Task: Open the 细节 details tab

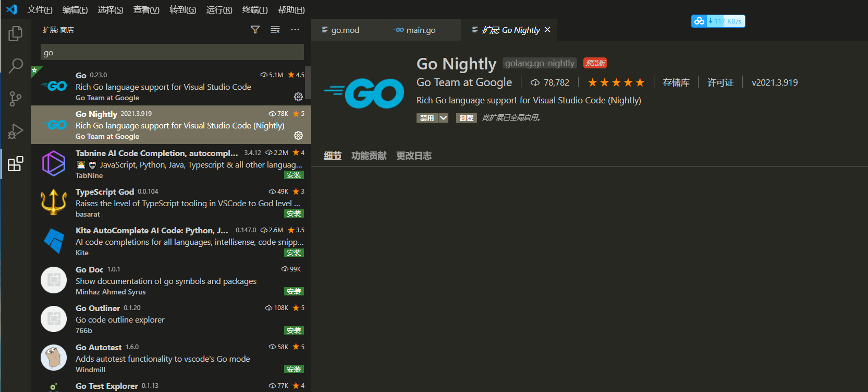Action: [x=333, y=156]
